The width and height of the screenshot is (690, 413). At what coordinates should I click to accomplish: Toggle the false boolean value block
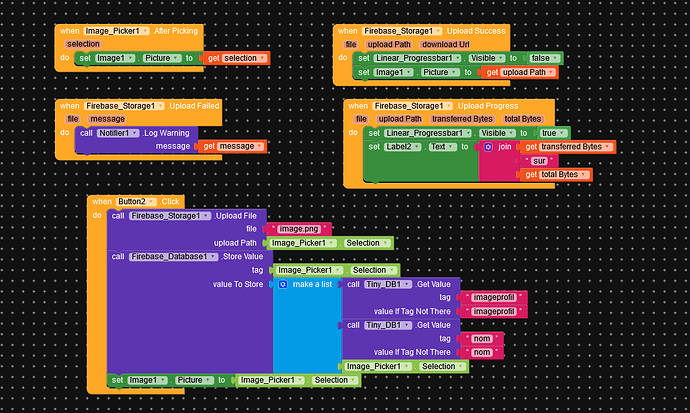546,58
